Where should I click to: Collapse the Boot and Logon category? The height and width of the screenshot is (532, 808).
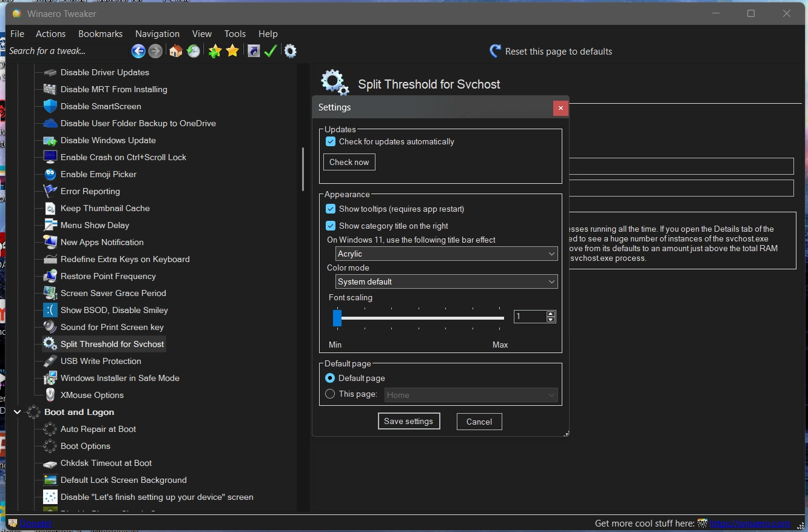coord(17,412)
